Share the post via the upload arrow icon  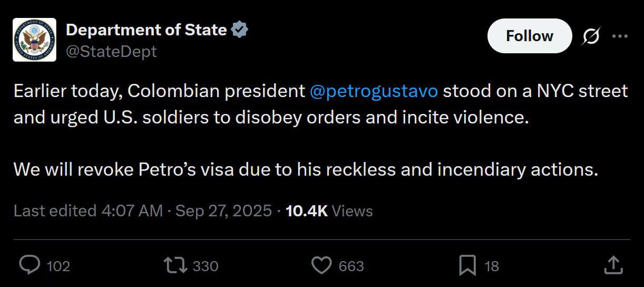(613, 265)
